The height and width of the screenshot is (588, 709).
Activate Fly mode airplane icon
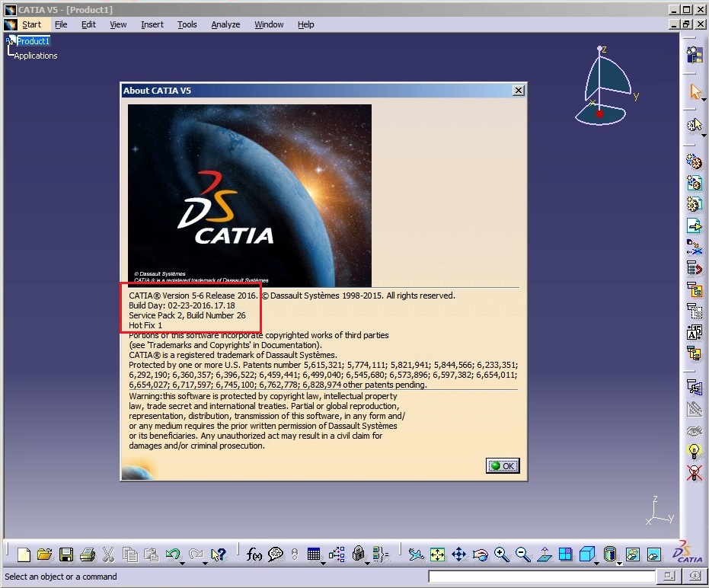pos(416,554)
